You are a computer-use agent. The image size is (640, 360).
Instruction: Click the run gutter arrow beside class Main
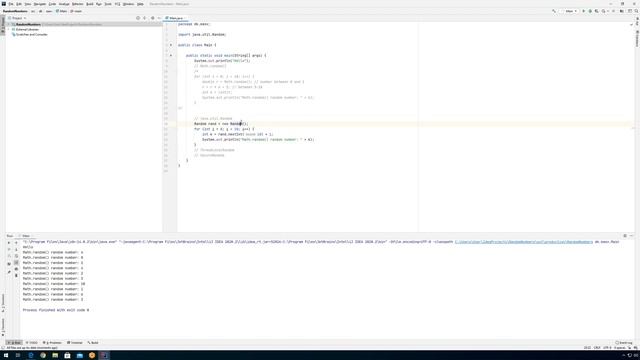pos(171,45)
